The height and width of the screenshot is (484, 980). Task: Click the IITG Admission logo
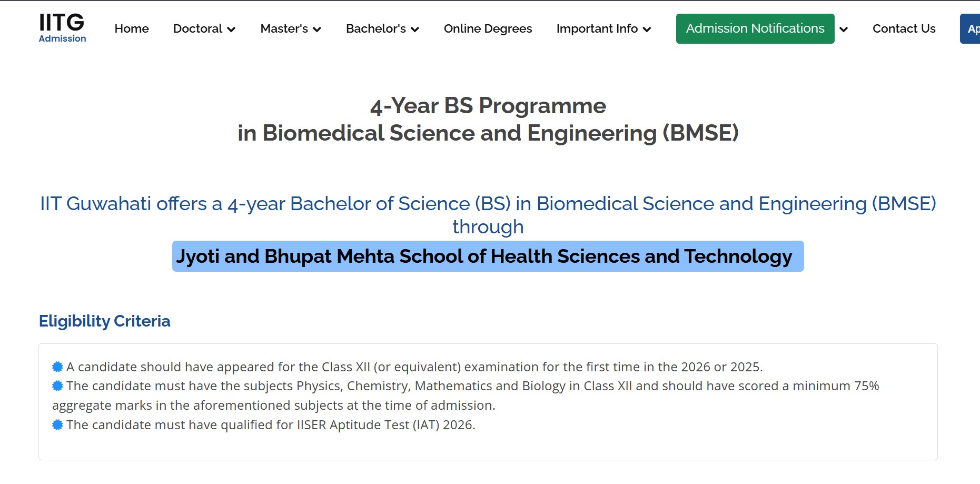pos(62,27)
